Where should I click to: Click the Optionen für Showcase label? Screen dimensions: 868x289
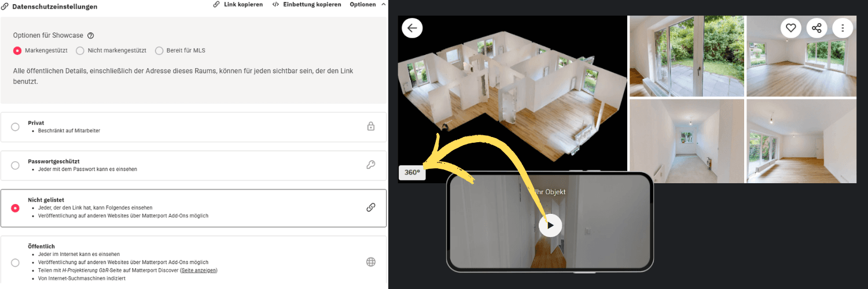coord(48,35)
